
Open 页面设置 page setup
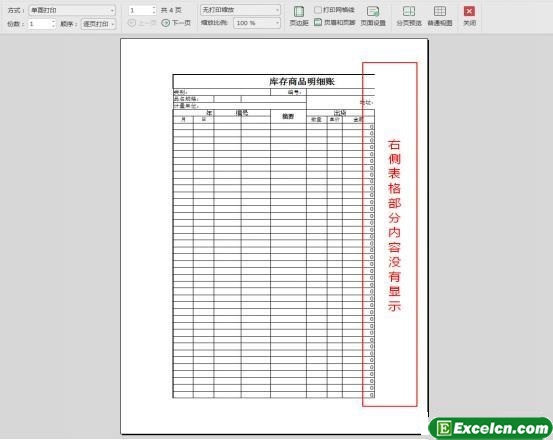pos(373,16)
